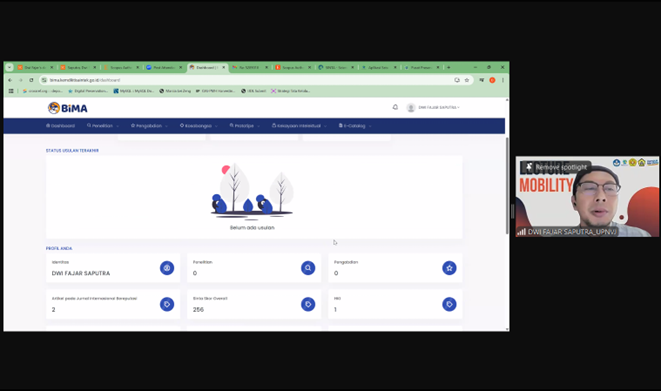Click the page vertical scrollbar thumb
Screen dimensions: 661x391
click(x=507, y=185)
